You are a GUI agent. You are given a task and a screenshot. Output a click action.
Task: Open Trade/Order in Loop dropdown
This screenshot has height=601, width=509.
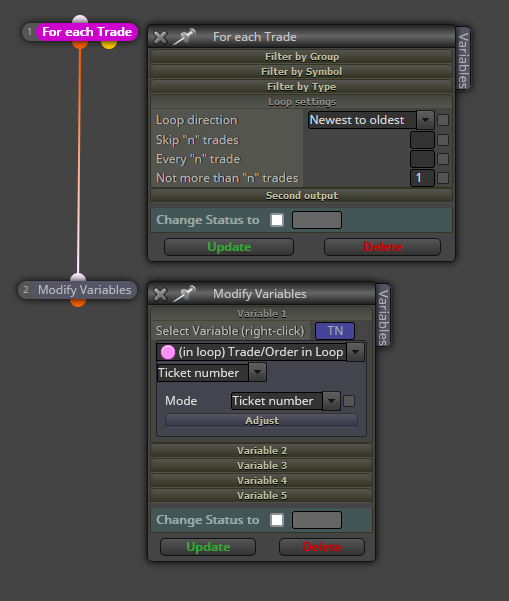tap(260, 352)
